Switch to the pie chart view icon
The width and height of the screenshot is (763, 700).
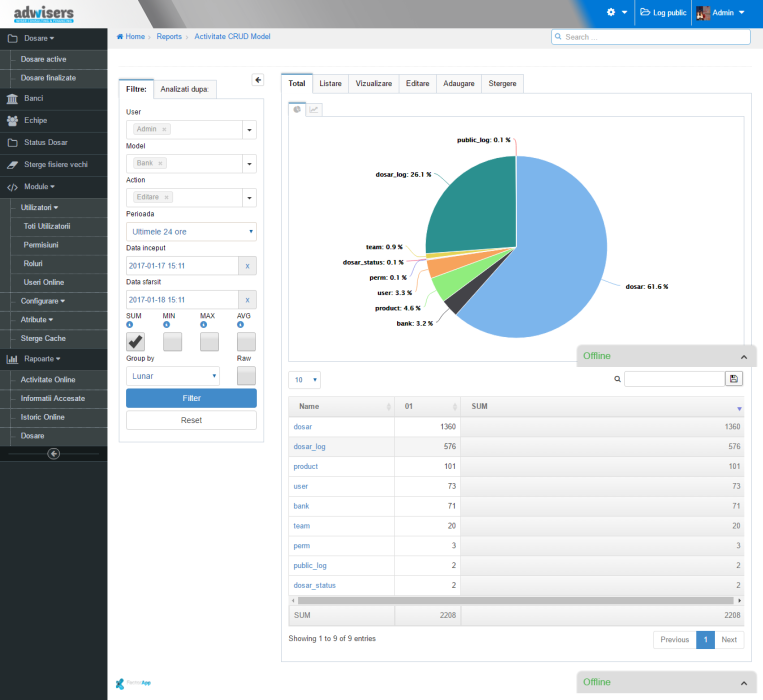point(297,109)
